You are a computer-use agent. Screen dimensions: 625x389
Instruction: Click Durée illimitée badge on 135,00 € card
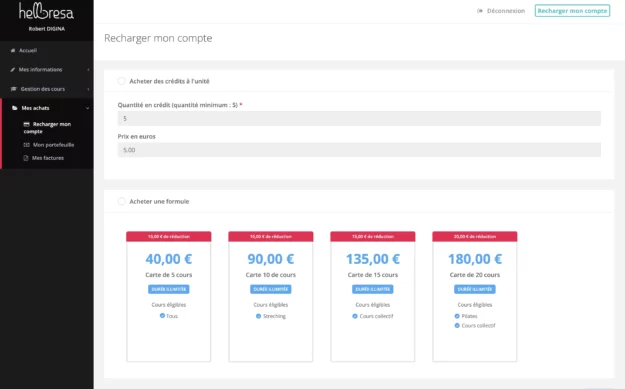point(373,289)
